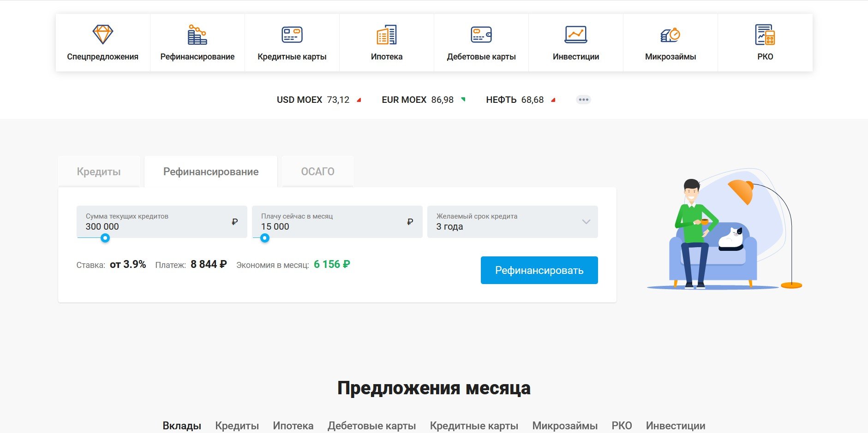Switch to the ОСАГО tab
This screenshot has width=868, height=433.
pos(317,172)
